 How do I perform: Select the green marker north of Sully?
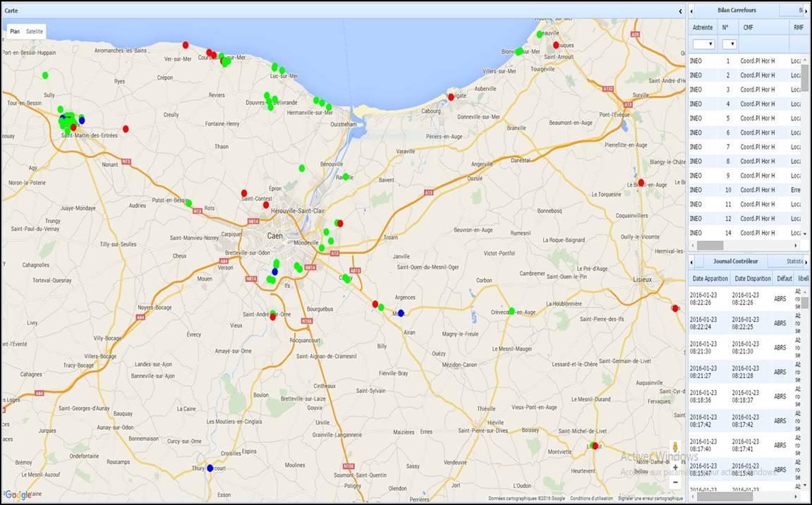[x=45, y=75]
